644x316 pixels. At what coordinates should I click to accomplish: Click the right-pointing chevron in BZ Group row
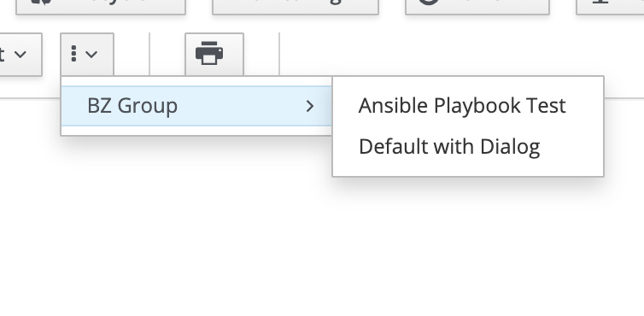coord(310,107)
